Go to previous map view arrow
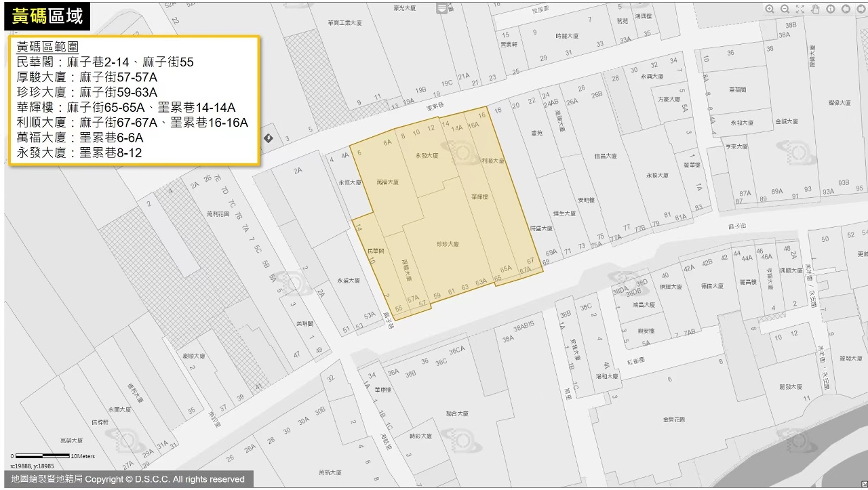Screen dimensions: 868x490 coord(846,9)
